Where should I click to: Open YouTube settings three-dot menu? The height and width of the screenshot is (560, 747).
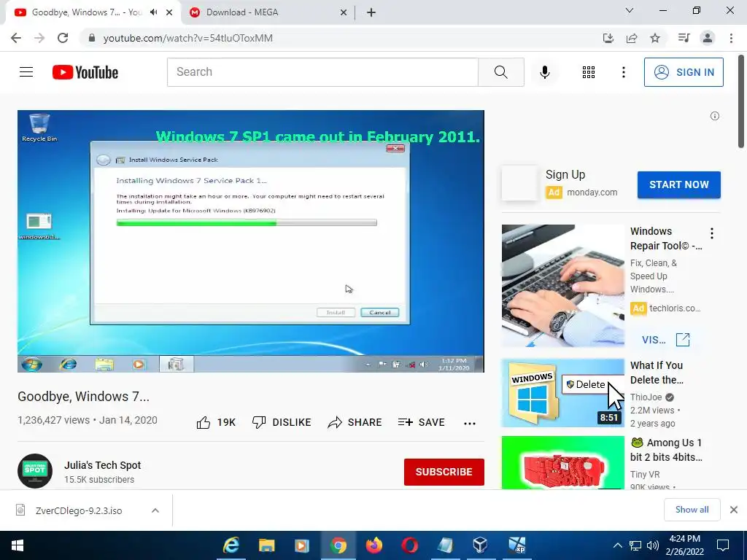[x=623, y=72]
